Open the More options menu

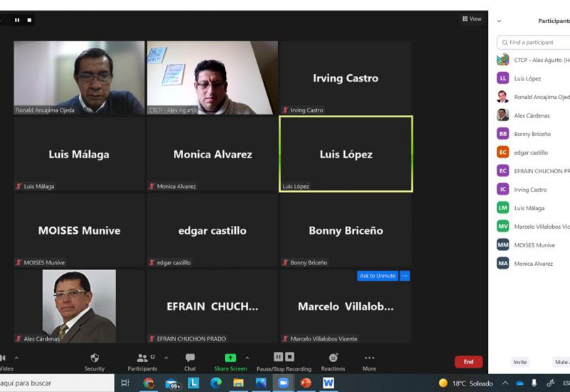369,361
